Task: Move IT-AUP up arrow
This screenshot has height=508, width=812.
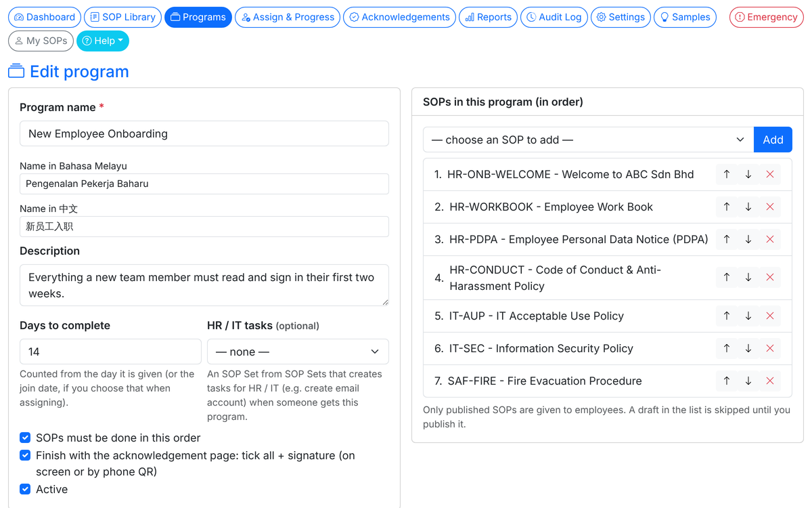Action: [727, 316]
